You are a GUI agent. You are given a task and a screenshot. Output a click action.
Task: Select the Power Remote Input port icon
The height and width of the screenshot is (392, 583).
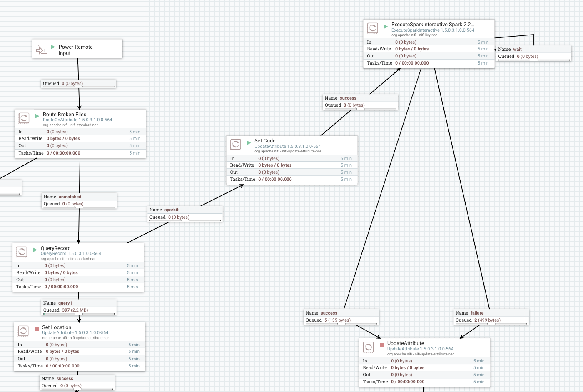tap(42, 49)
